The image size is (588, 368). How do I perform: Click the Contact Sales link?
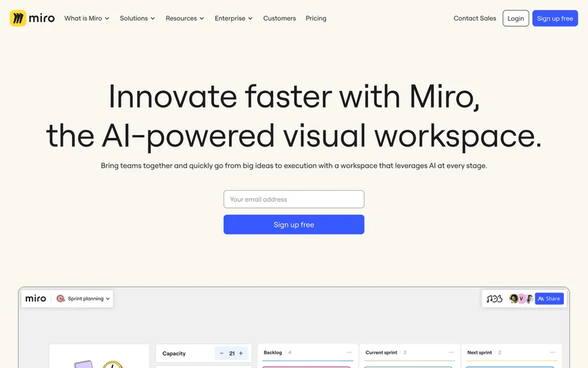[475, 18]
